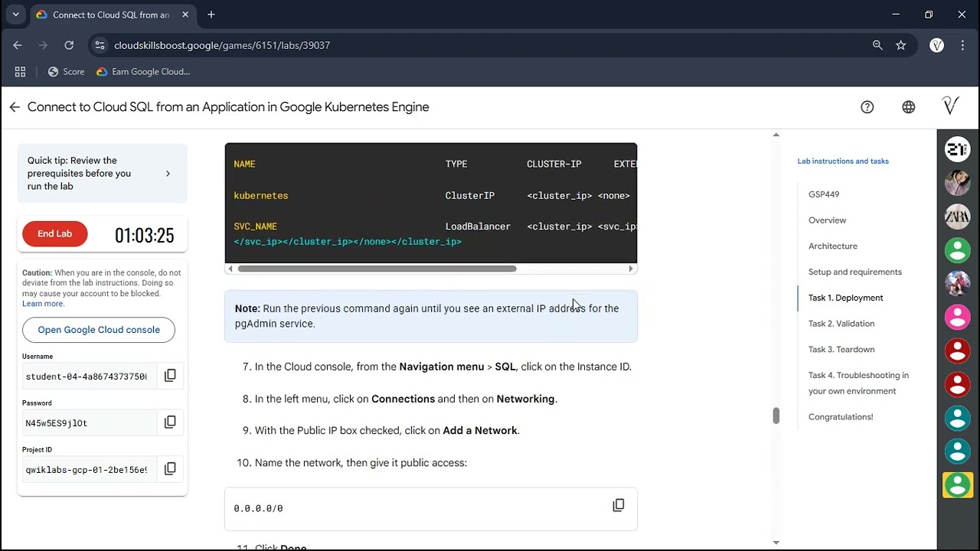Image resolution: width=980 pixels, height=551 pixels.
Task: Click the page vertical scrollbar thumb
Action: tap(776, 416)
